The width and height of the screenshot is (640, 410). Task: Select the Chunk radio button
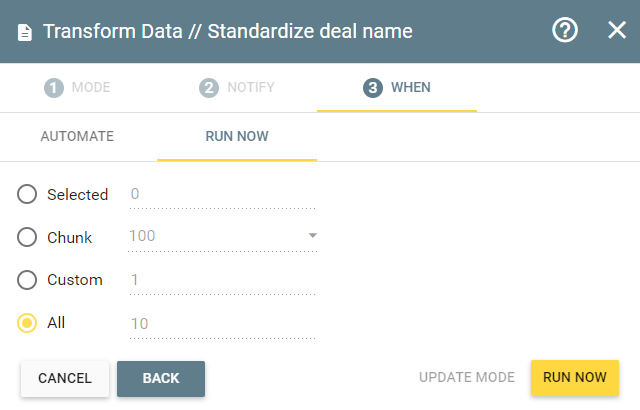click(27, 237)
